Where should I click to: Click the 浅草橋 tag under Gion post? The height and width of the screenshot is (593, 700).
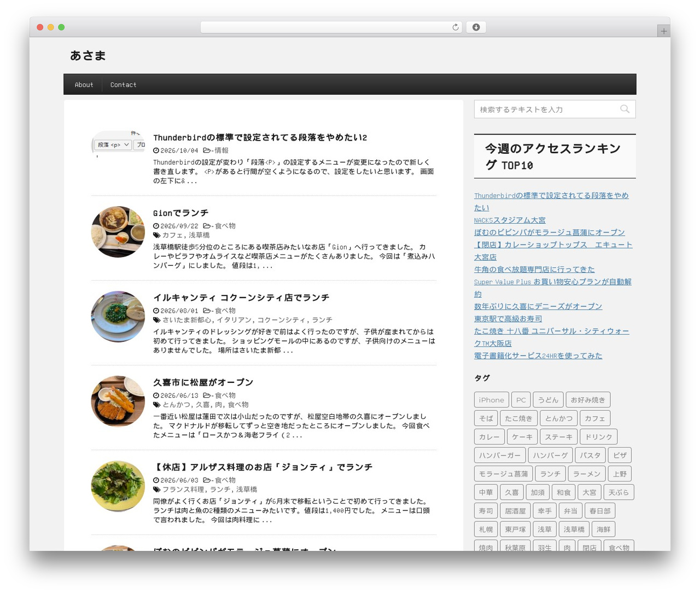pyautogui.click(x=199, y=235)
